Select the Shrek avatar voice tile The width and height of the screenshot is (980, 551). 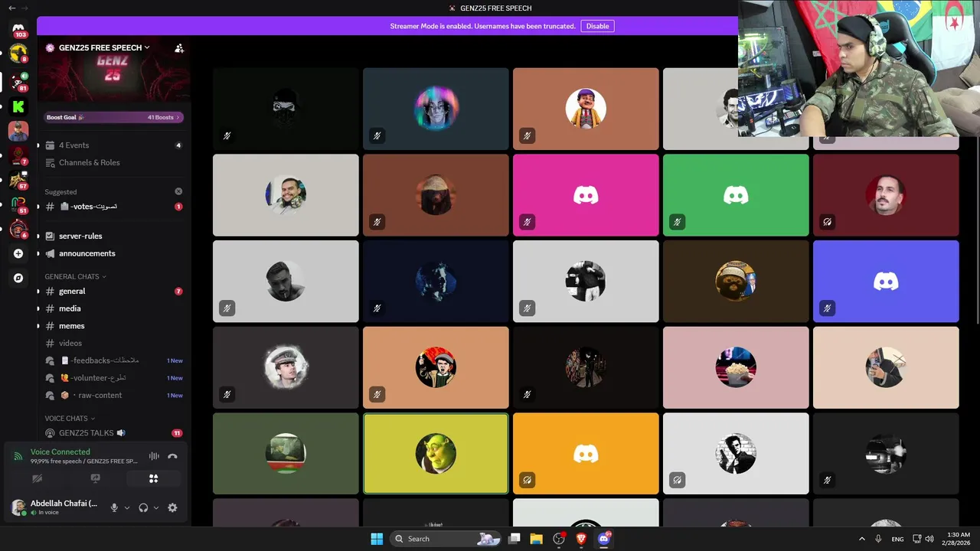tap(436, 454)
